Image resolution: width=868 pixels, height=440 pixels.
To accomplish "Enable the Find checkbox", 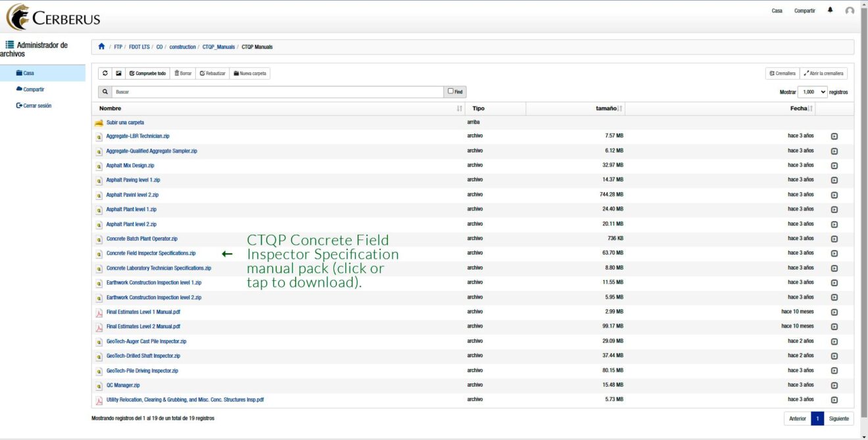I will 450,91.
